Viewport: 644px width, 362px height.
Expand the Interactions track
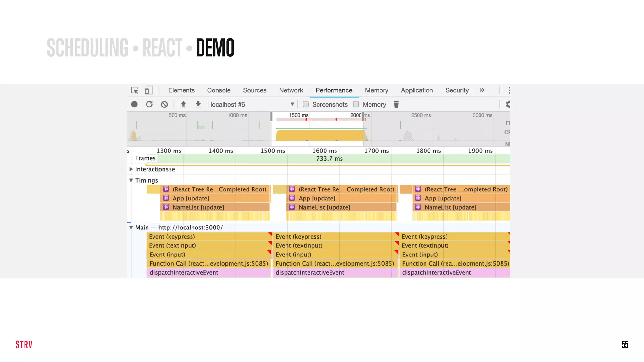(x=131, y=169)
